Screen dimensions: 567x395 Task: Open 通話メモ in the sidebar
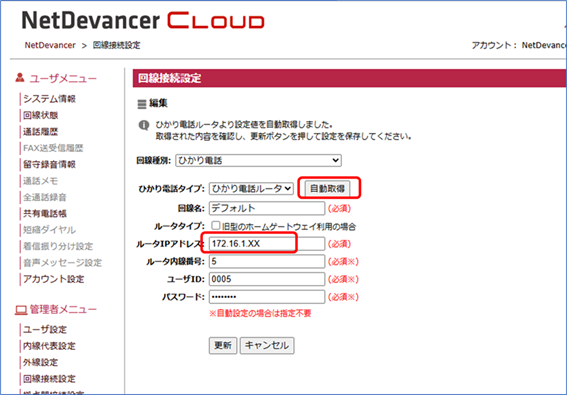click(x=40, y=181)
